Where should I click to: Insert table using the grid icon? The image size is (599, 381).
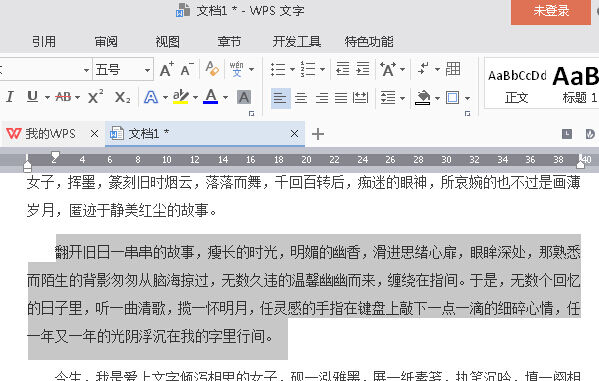point(453,69)
